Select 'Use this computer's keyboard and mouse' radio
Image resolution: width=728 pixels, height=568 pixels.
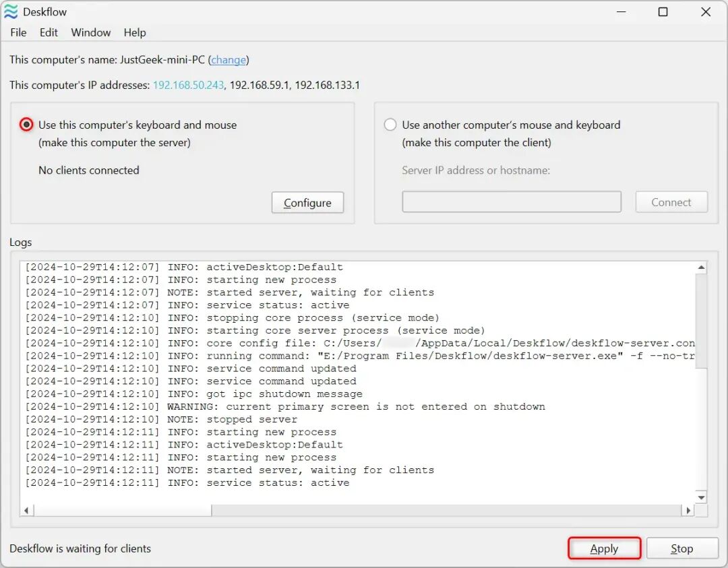tap(26, 125)
